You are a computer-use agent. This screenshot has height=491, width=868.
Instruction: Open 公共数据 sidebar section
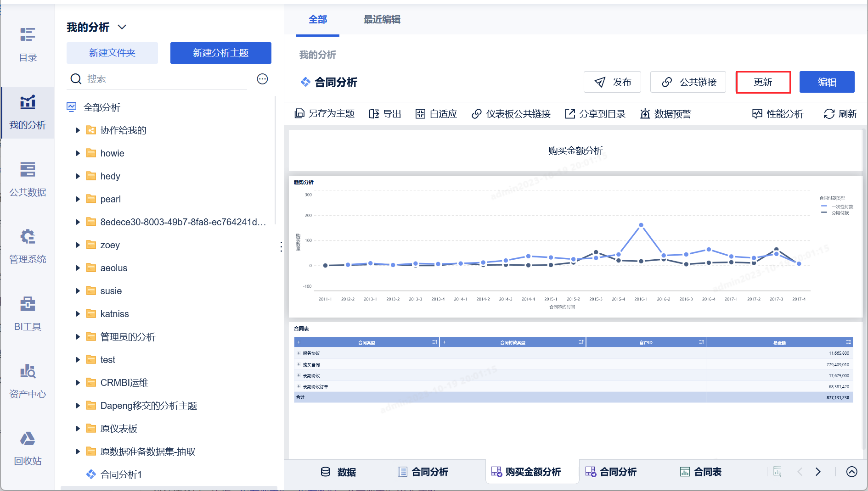coord(28,179)
